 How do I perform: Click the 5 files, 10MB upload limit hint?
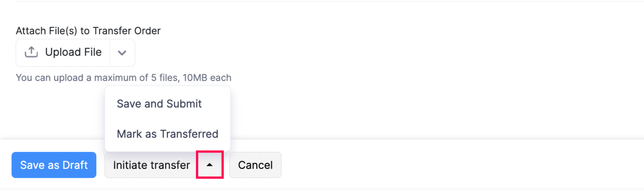click(123, 77)
